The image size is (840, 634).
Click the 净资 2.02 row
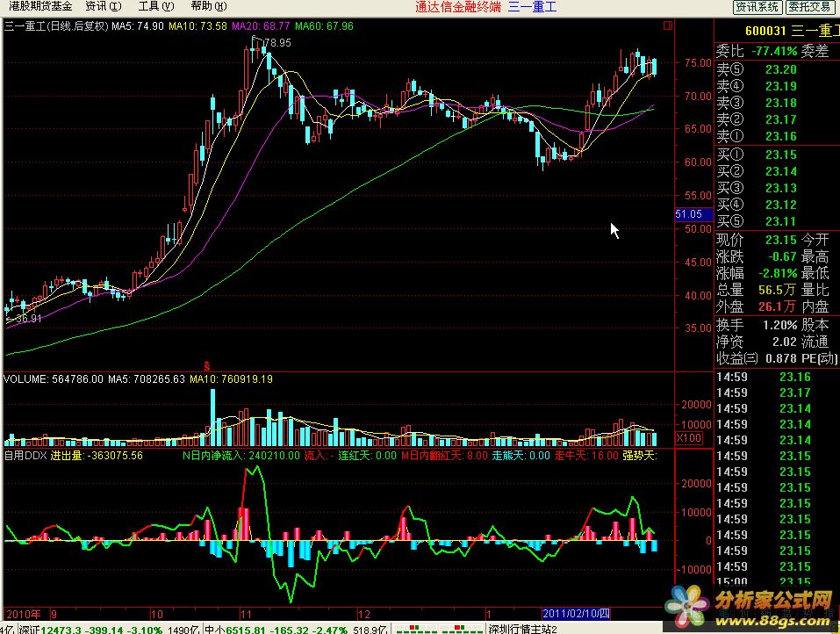757,342
